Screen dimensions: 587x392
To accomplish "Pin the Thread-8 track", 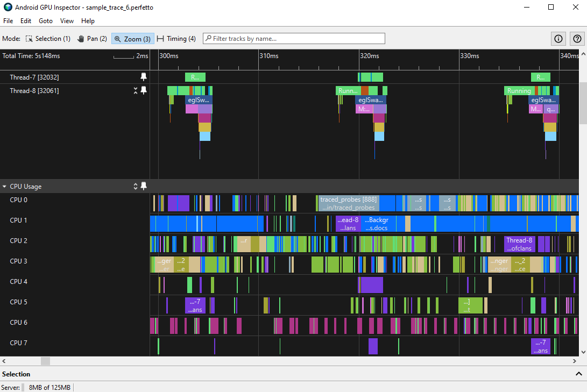I will click(x=144, y=90).
